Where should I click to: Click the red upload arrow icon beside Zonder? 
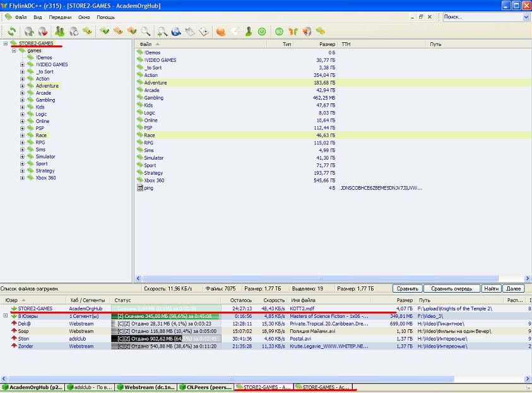coord(14,346)
